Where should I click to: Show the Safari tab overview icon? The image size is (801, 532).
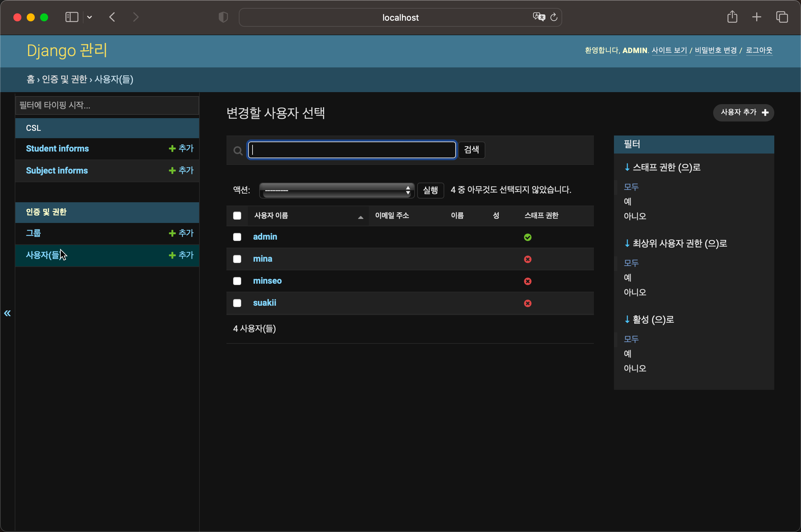click(782, 17)
